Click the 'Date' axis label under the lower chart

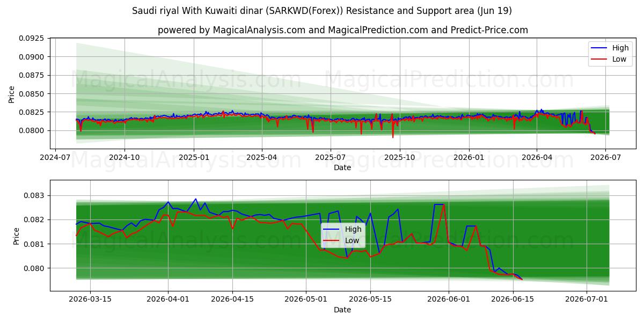pyautogui.click(x=342, y=310)
